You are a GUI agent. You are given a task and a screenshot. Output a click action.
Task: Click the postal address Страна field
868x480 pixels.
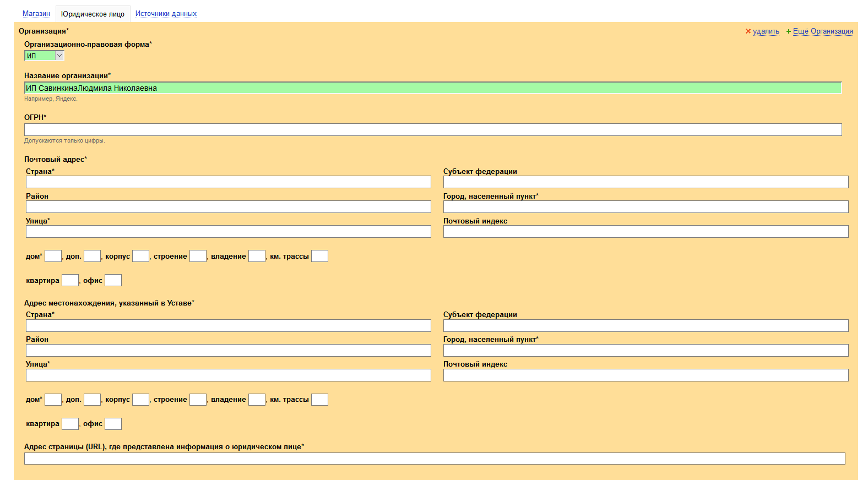[x=228, y=182]
